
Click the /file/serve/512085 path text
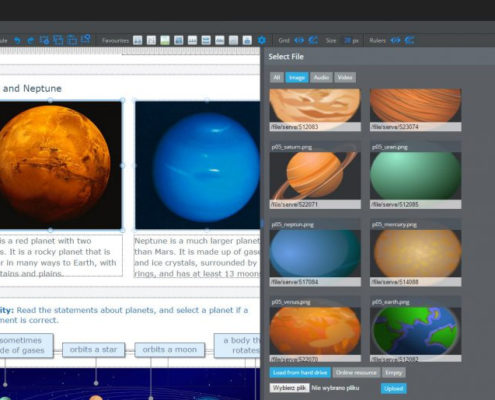[x=395, y=204]
